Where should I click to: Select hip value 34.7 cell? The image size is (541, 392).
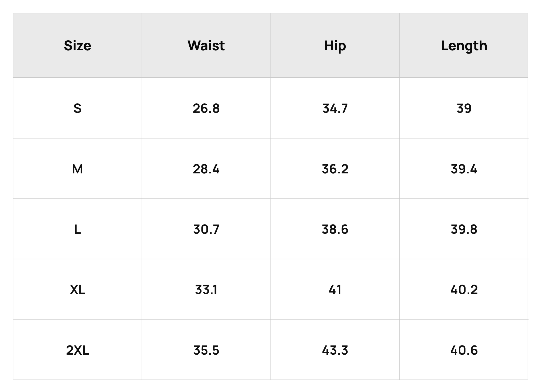[x=335, y=108]
